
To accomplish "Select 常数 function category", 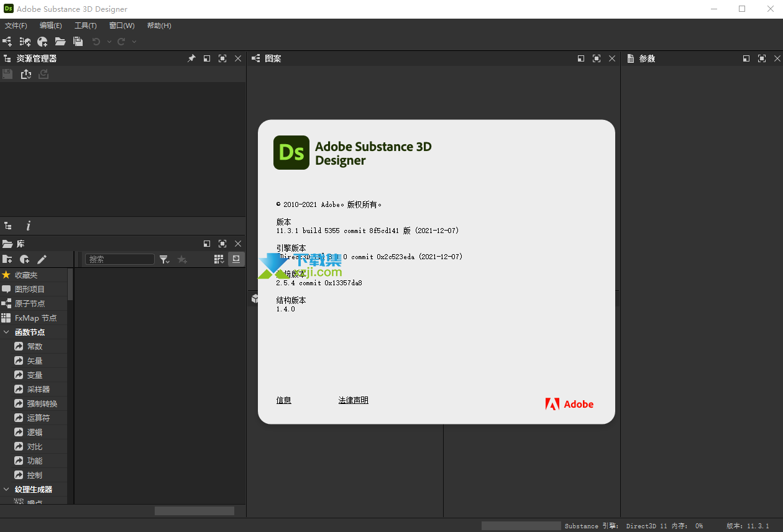I will pyautogui.click(x=34, y=346).
